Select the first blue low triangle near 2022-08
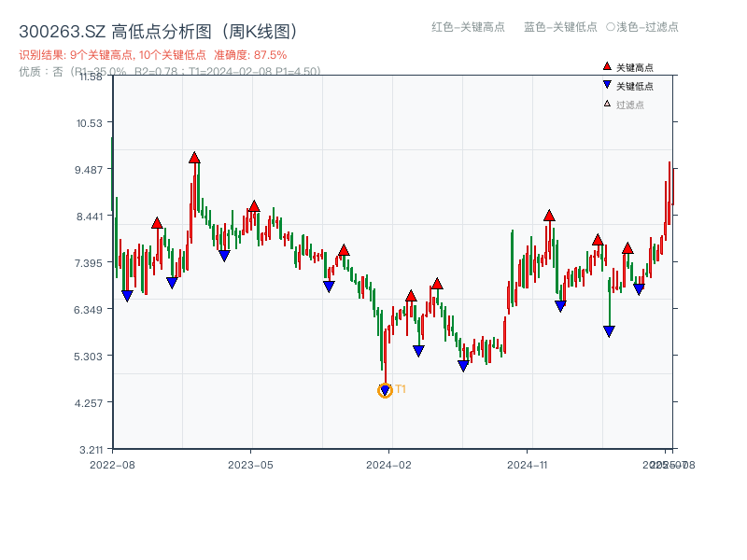This screenshot has height=560, width=747. click(127, 296)
